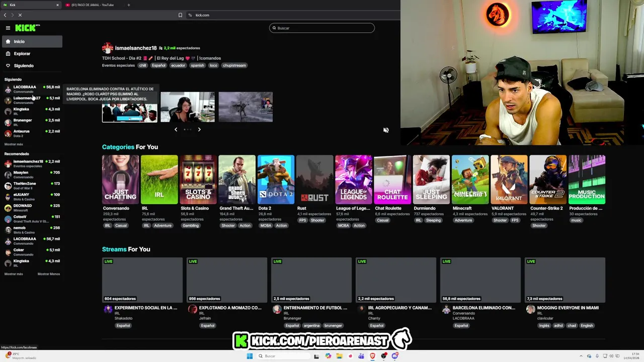Image resolution: width=644 pixels, height=362 pixels.
Task: Open Brave browser from taskbar
Action: point(373,356)
